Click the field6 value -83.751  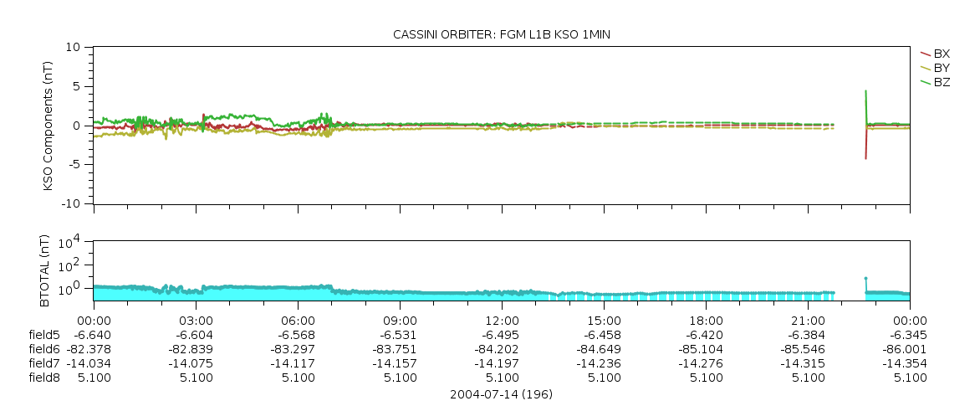click(395, 349)
